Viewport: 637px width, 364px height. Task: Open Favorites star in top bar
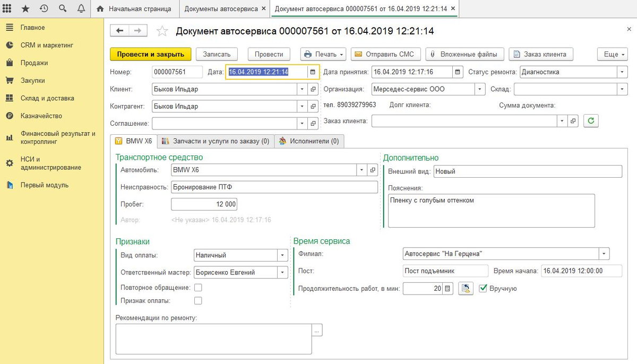[x=25, y=9]
